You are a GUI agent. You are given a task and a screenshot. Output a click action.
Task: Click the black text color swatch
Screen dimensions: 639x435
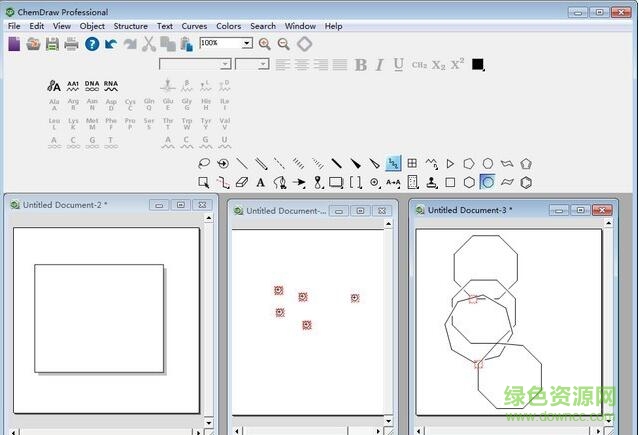click(x=478, y=64)
